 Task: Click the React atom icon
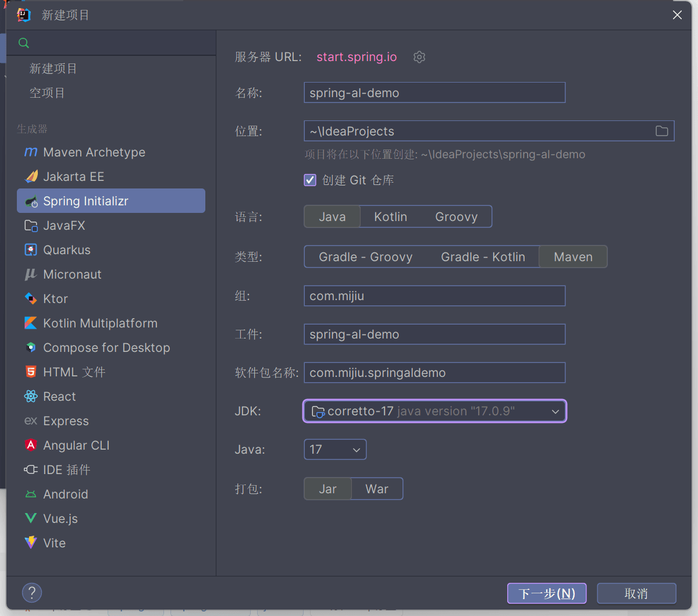tap(31, 397)
